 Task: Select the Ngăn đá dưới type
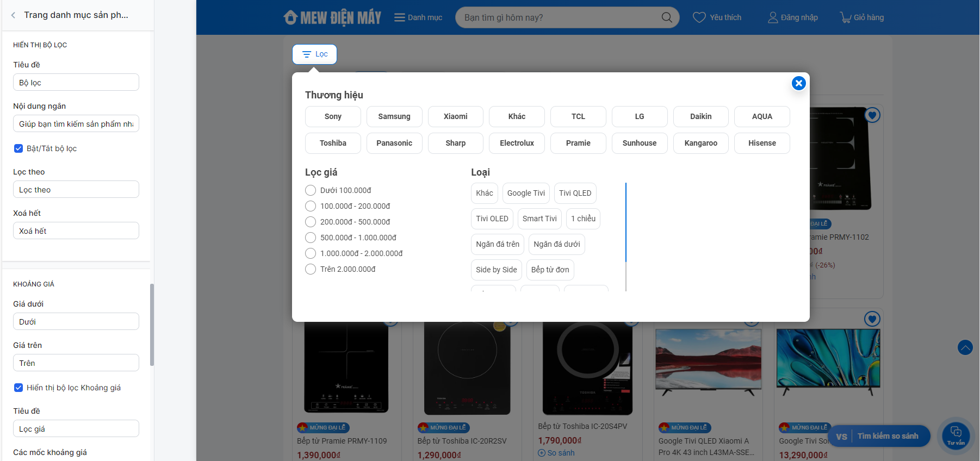[557, 244]
